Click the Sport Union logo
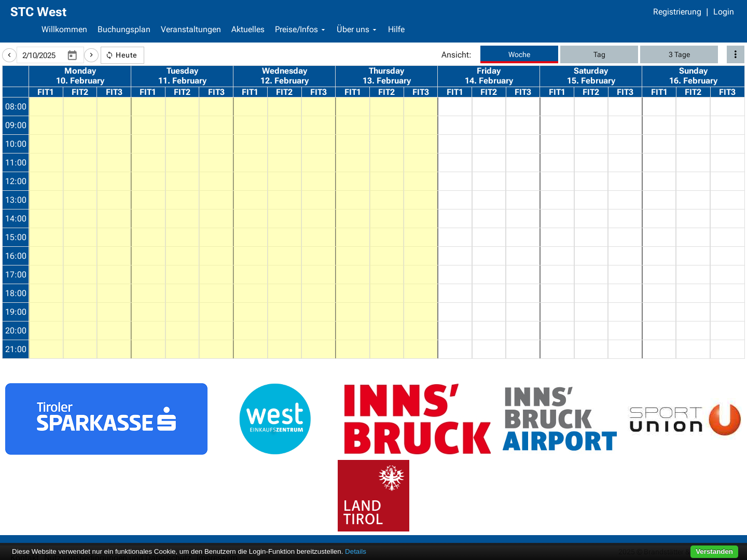The height and width of the screenshot is (560, 747). [x=685, y=419]
